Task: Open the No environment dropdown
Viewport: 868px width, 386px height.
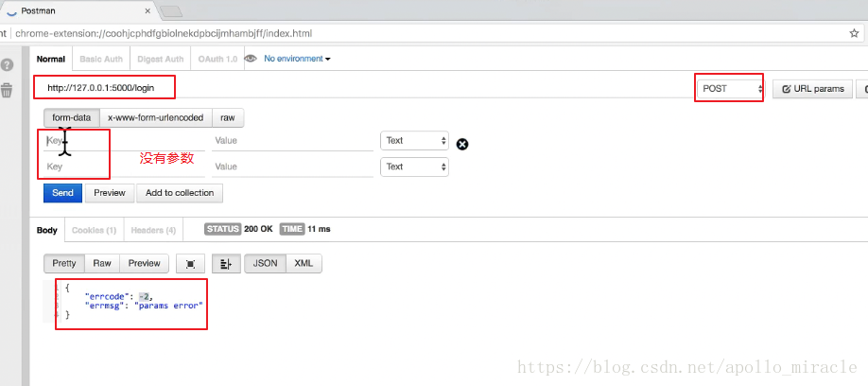Action: point(297,59)
